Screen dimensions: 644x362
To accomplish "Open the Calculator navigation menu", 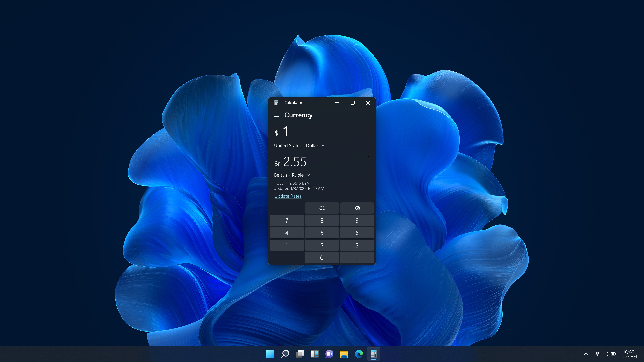I will pyautogui.click(x=276, y=115).
